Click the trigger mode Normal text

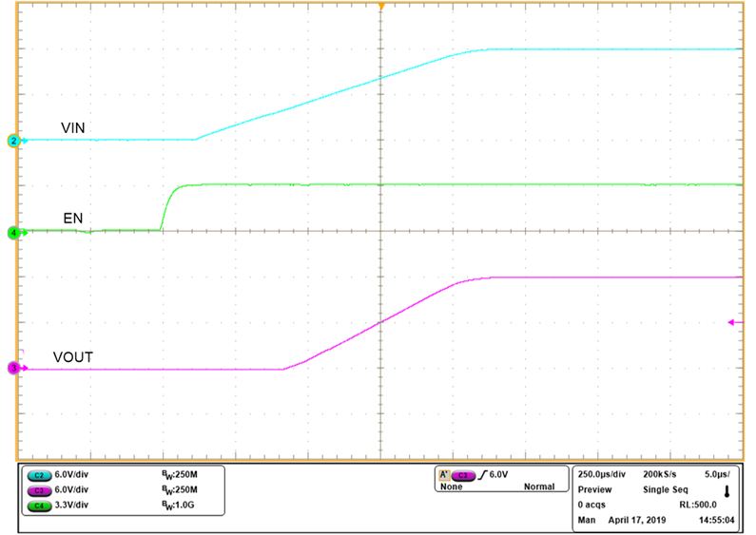pyautogui.click(x=539, y=487)
